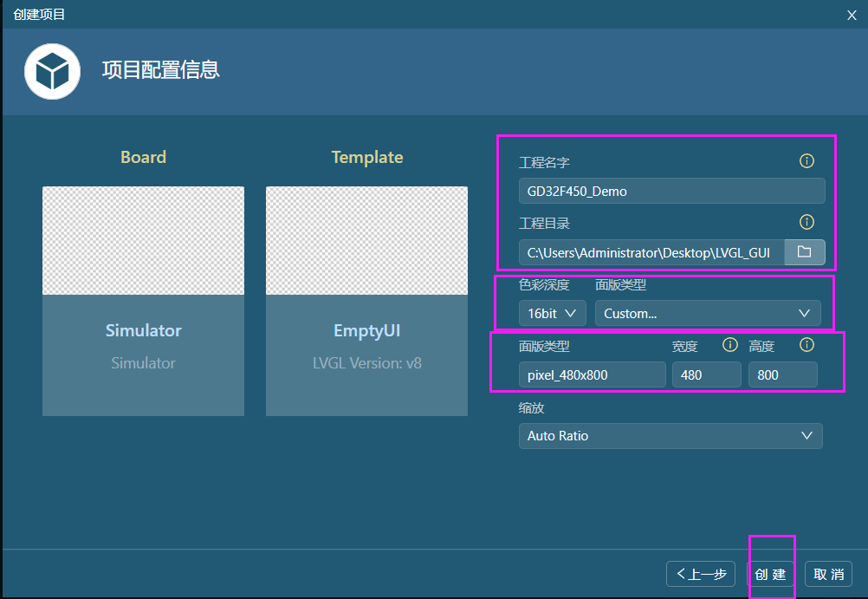Viewport: 868px width, 599px height.
Task: Click the height field showing 800
Action: click(783, 374)
